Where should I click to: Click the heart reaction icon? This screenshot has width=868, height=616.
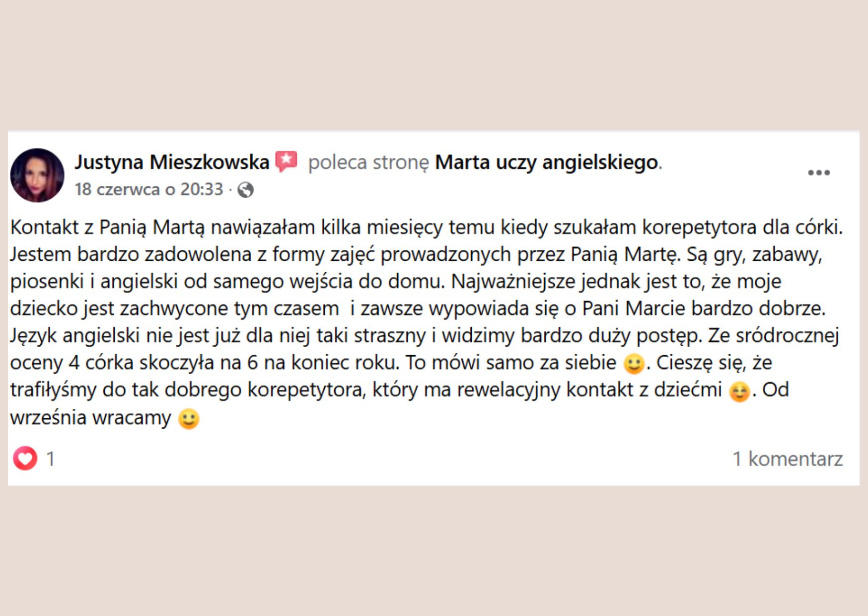click(x=25, y=458)
